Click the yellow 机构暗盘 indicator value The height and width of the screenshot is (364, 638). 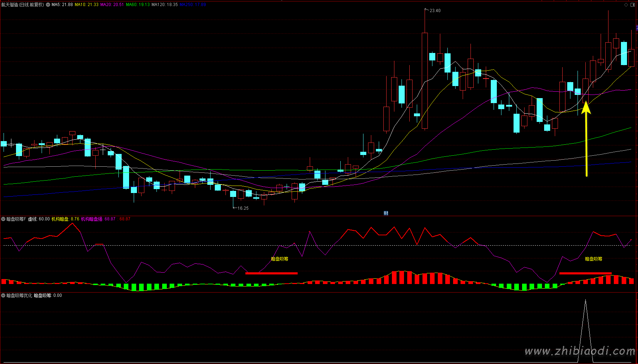(x=65, y=219)
